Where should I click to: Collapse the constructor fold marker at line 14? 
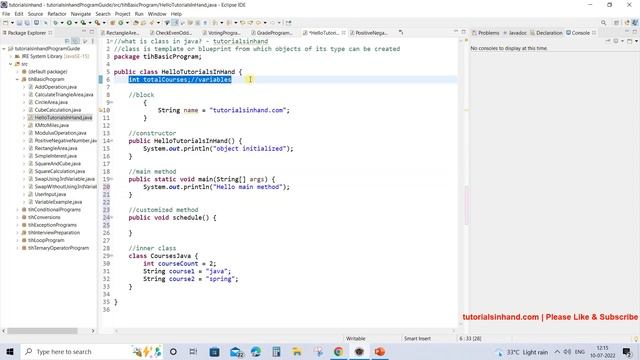112,141
